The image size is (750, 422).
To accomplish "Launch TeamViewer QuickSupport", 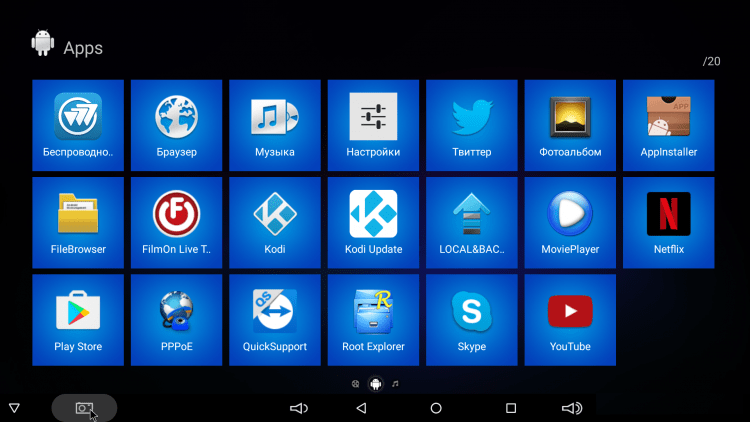I will pyautogui.click(x=275, y=320).
